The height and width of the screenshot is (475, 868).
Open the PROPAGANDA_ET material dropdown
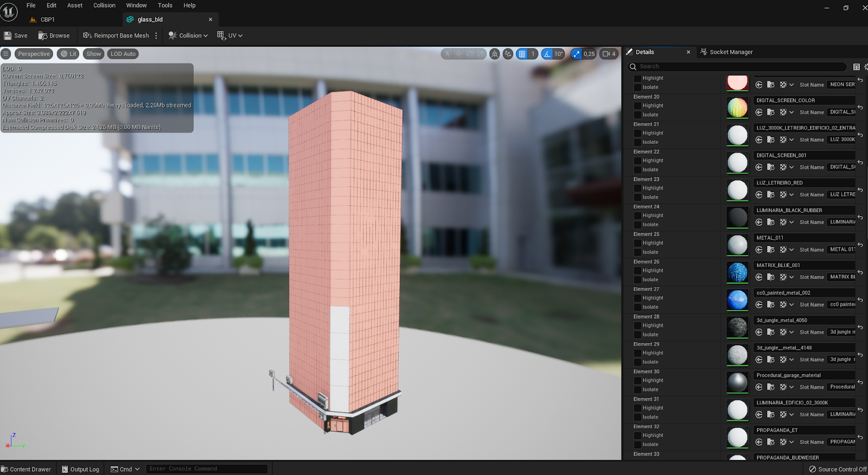point(804,430)
